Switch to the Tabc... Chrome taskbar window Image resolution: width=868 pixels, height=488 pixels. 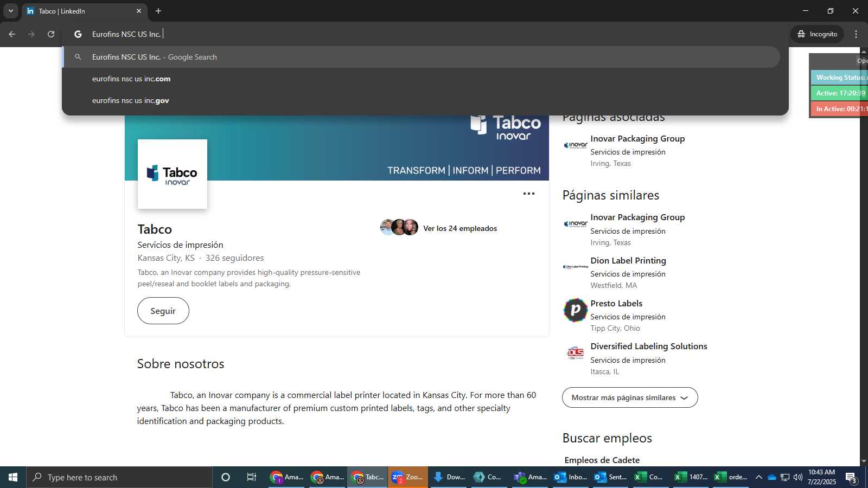point(368,477)
